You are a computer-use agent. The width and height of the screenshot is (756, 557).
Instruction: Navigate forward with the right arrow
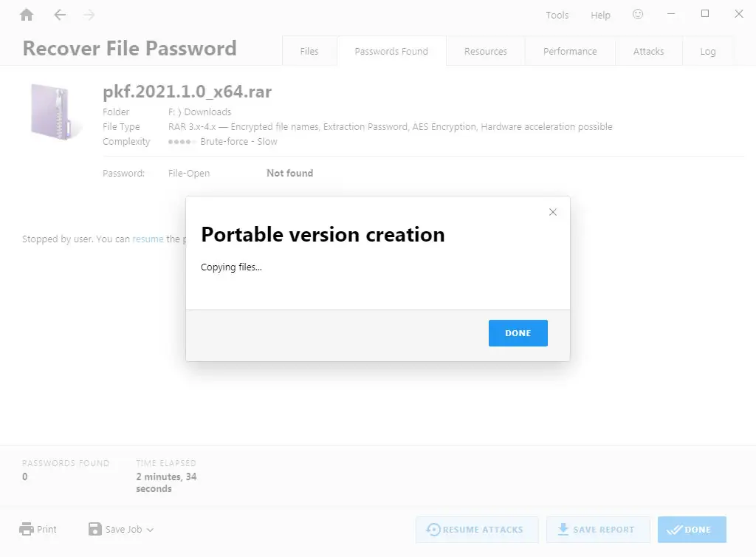pos(89,15)
